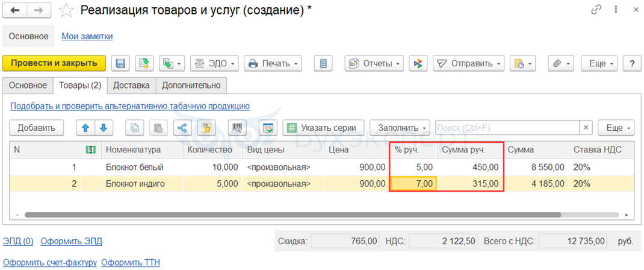This screenshot has width=644, height=270.
Task: Click the split row icon
Action: [182, 128]
